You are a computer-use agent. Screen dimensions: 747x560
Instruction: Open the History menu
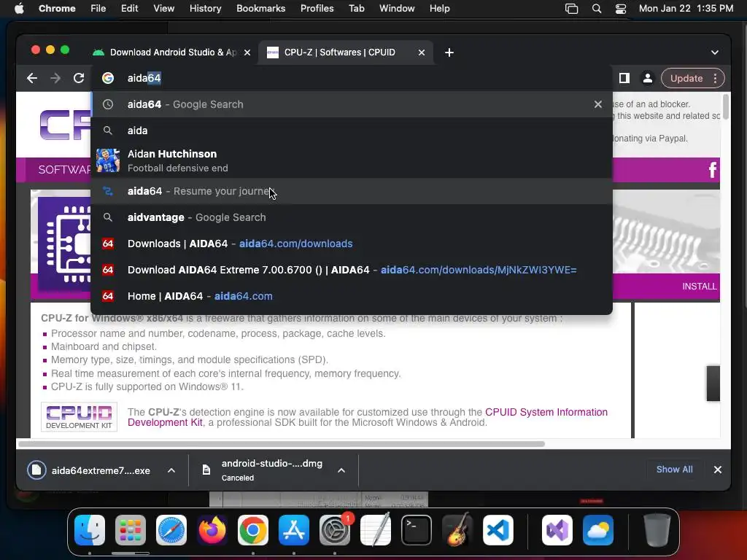[205, 9]
